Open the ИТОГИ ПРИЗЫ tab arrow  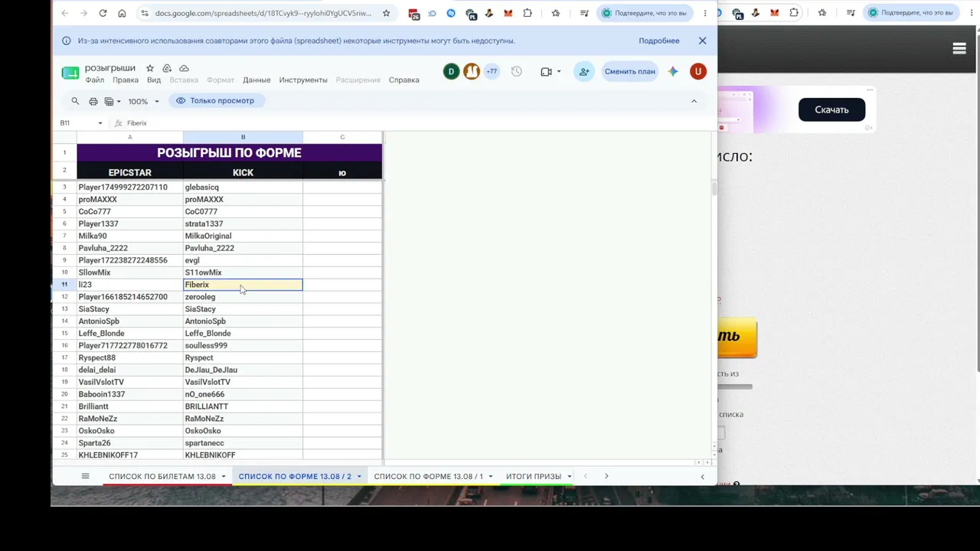(x=570, y=477)
